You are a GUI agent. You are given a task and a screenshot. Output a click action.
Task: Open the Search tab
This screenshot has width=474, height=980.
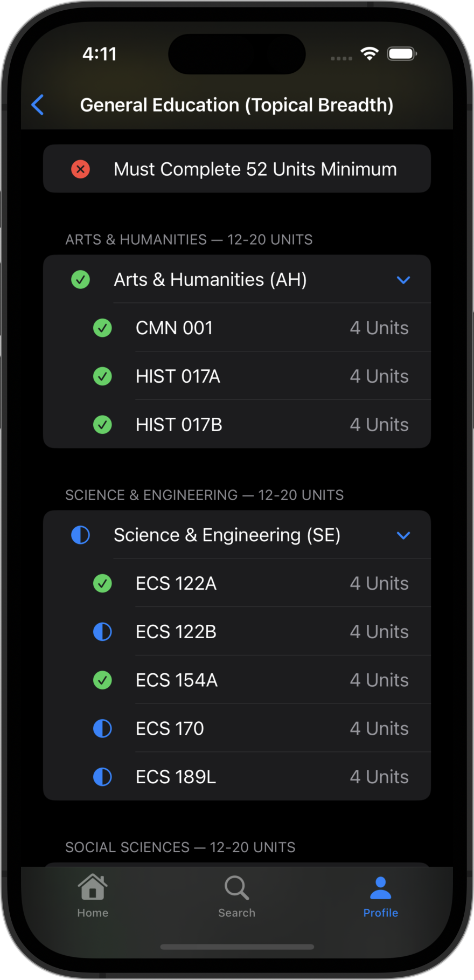pos(236,895)
